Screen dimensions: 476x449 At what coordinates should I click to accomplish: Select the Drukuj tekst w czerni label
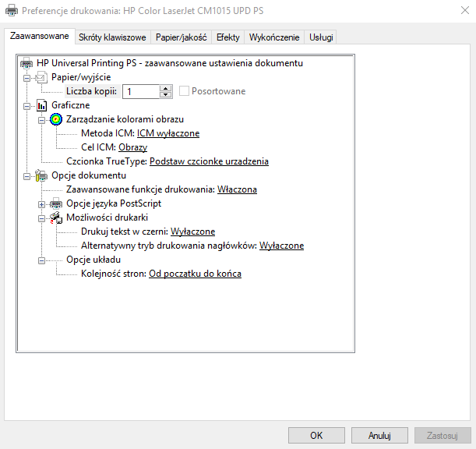pos(125,232)
